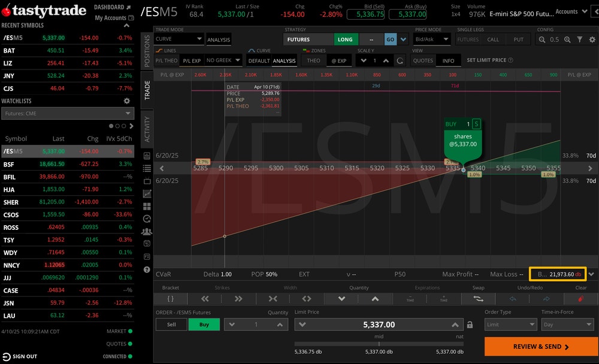The height and width of the screenshot is (364, 599).
Task: Open the Bid/Ask price mode dropdown
Action: coord(432,39)
